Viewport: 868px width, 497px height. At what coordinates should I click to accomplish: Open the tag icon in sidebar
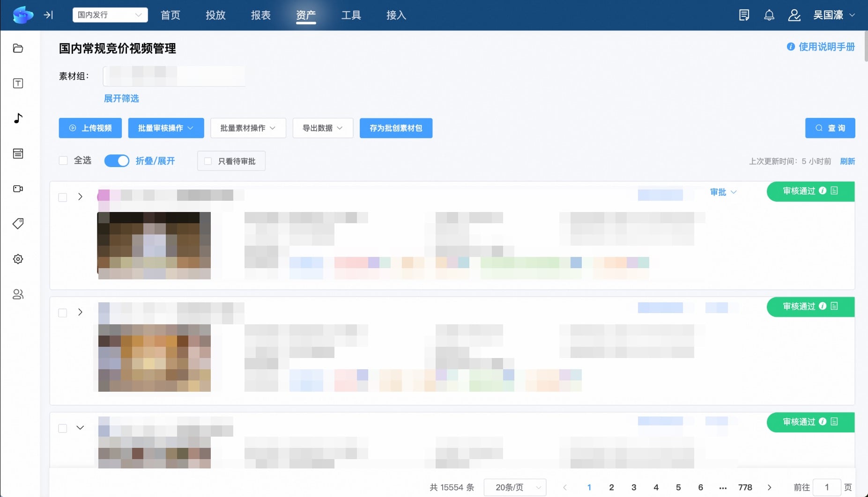point(18,224)
